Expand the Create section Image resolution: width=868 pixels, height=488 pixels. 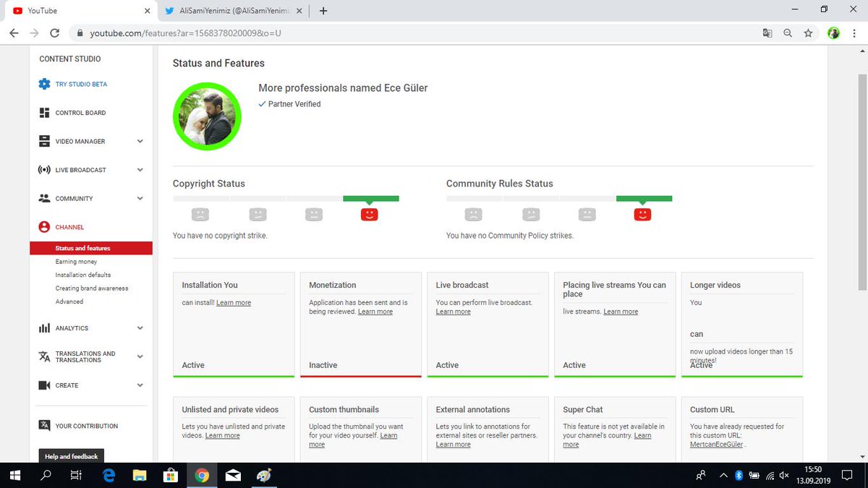tap(140, 385)
